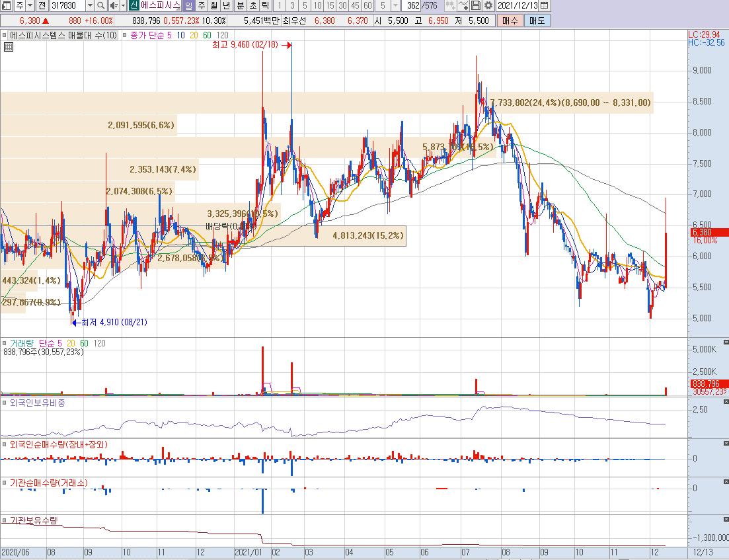
Task: Click 전 button beside stock code
Action: coord(42,5)
